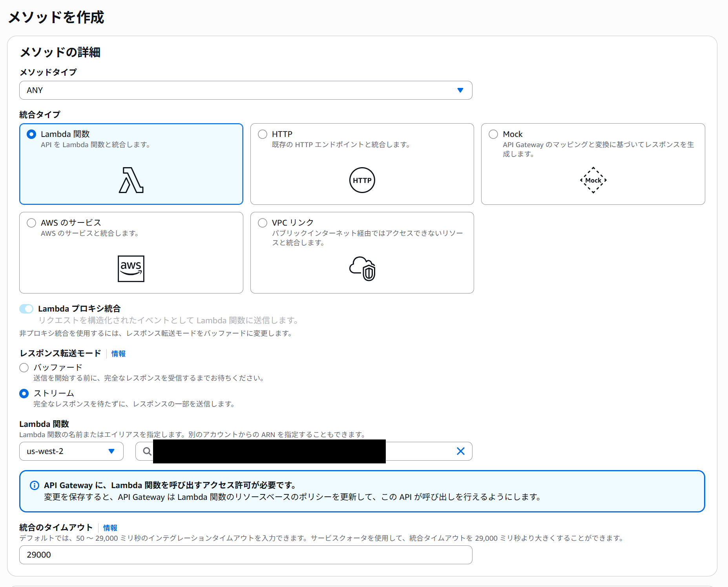Select the AWS のサービス integration radio

pyautogui.click(x=31, y=223)
